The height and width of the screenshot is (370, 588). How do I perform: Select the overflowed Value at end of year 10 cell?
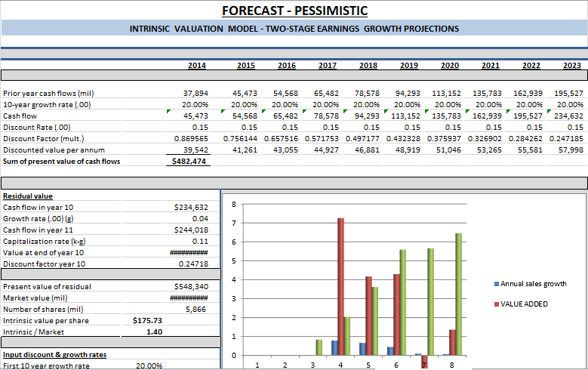point(188,252)
